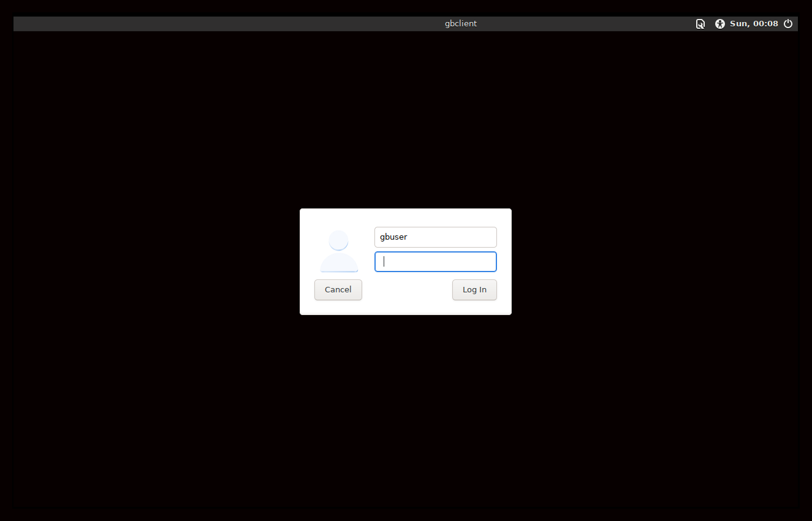Image resolution: width=812 pixels, height=521 pixels.
Task: Click the power icon in top panel
Action: pyautogui.click(x=788, y=24)
